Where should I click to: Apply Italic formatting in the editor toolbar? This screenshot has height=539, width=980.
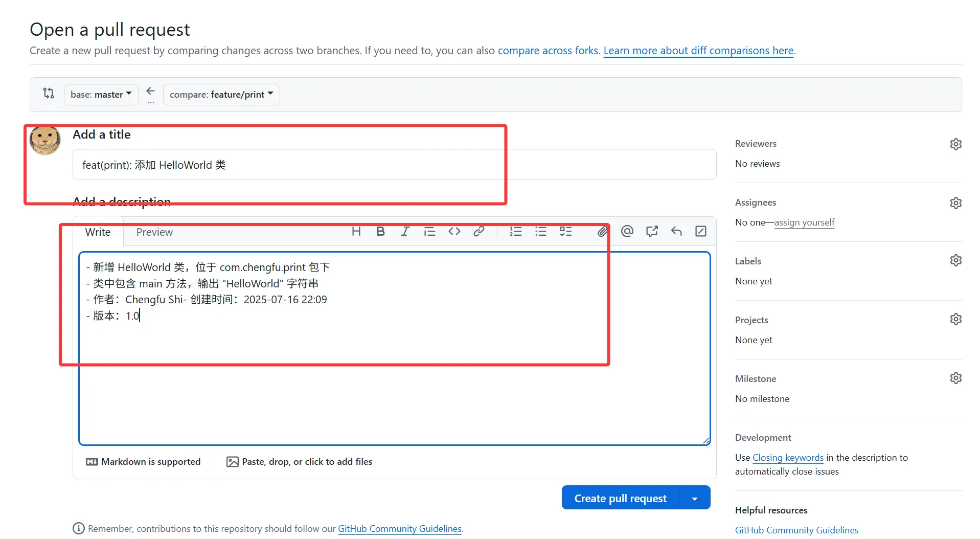click(405, 232)
